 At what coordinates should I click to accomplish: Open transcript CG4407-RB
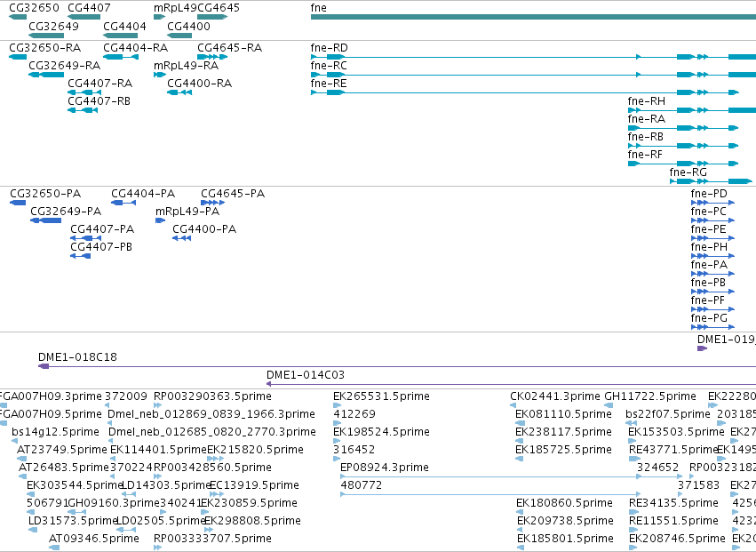[x=99, y=100]
